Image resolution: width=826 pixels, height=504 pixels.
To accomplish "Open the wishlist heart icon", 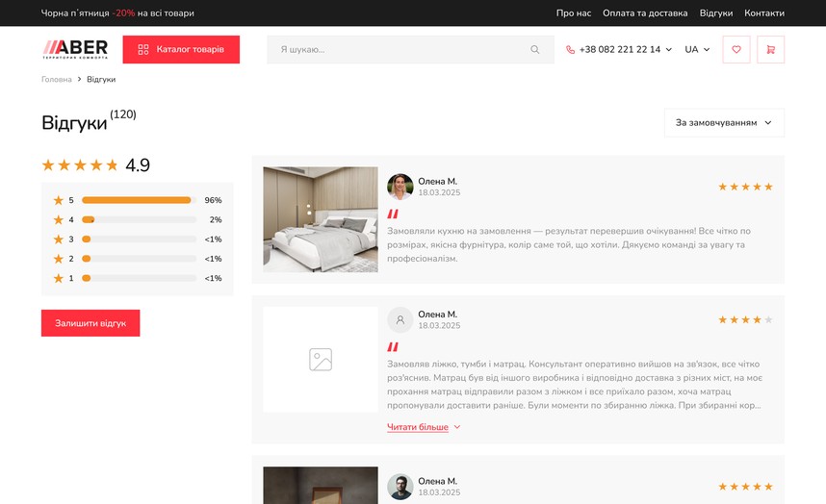I will (x=736, y=49).
